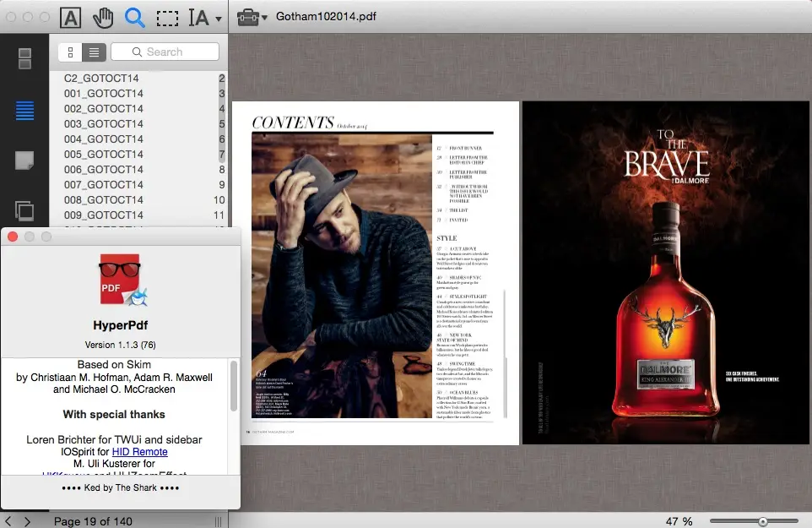Click the Version 1.1.3 (76) text
Viewport: 812px width, 528px height.
(x=120, y=345)
